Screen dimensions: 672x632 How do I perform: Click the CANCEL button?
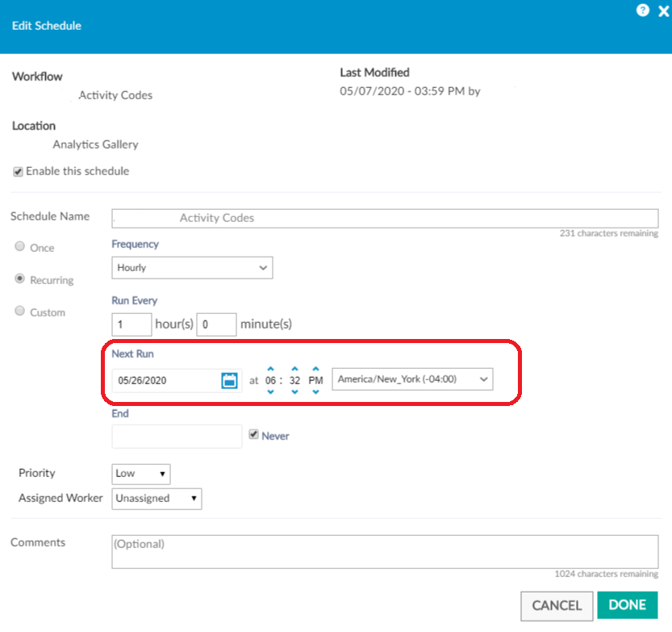[x=557, y=606]
